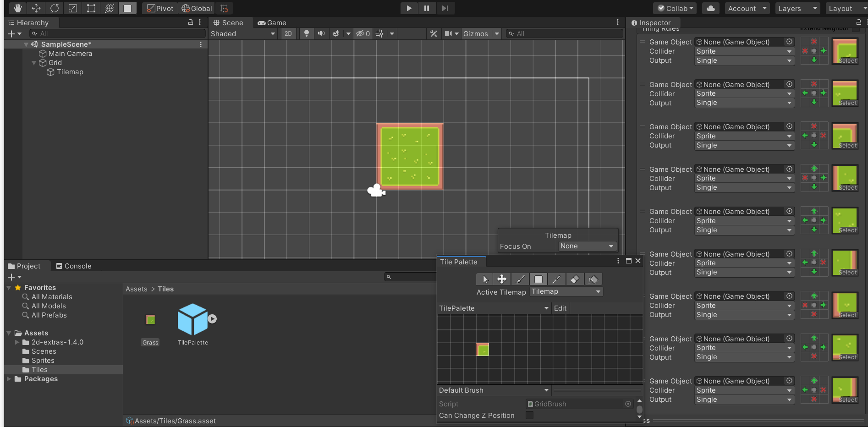Open the Default Brush dropdown
Image resolution: width=868 pixels, height=427 pixels.
[494, 390]
